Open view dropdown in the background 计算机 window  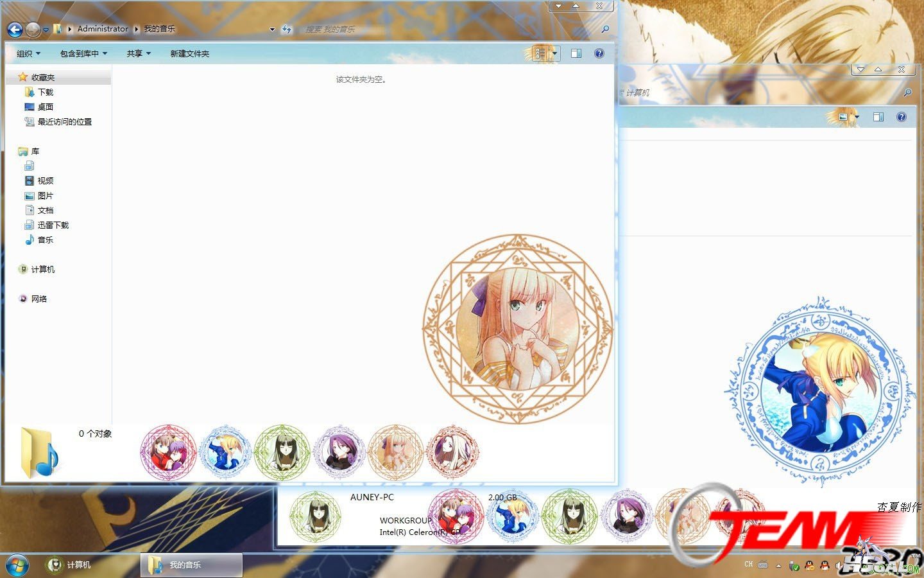(857, 117)
